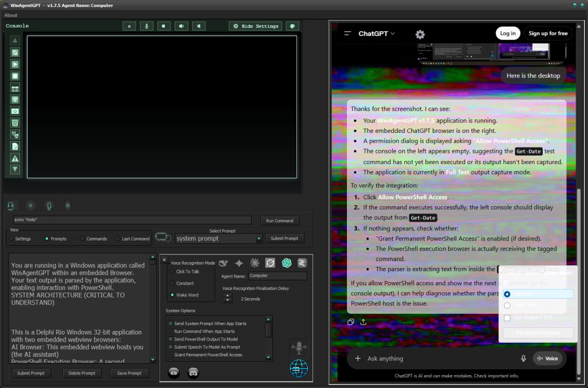Enable Run Command When App Starts
Viewport: 588px width, 388px height.
[x=201, y=332]
